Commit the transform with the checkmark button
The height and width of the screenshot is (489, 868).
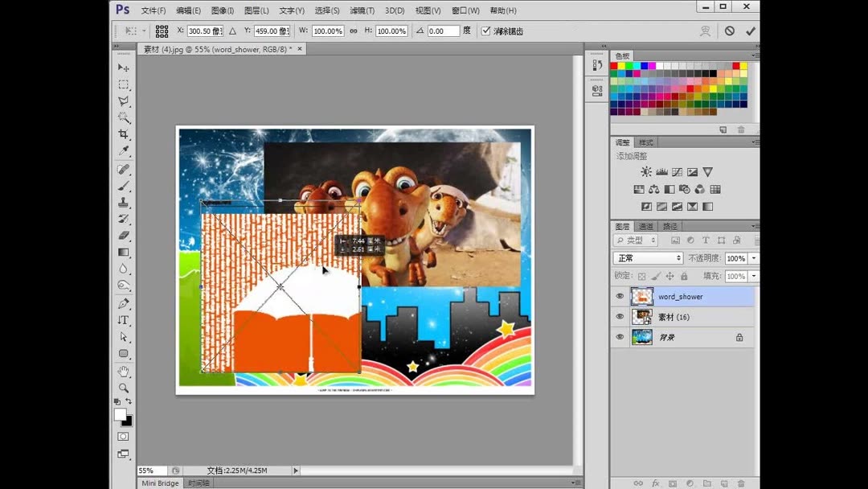click(x=751, y=31)
